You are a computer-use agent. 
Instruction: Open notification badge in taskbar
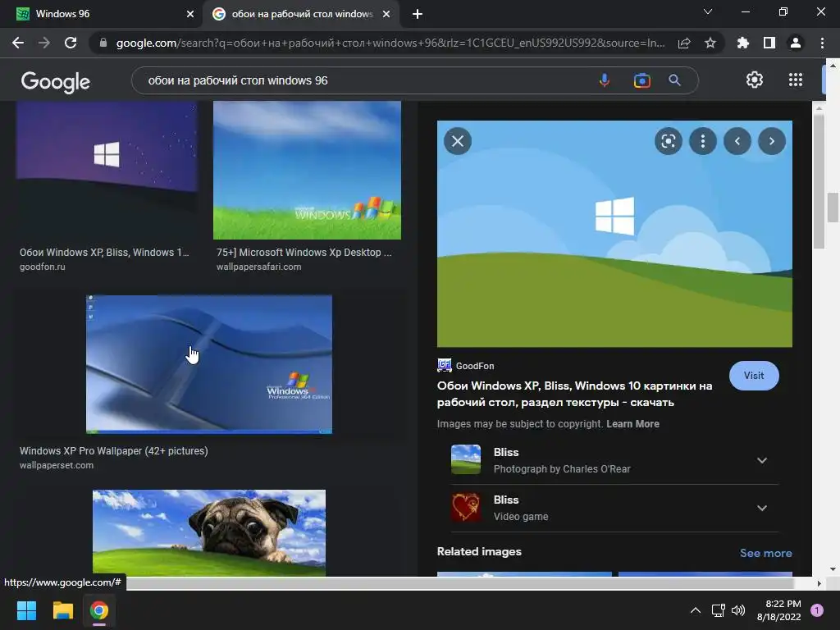coord(817,610)
